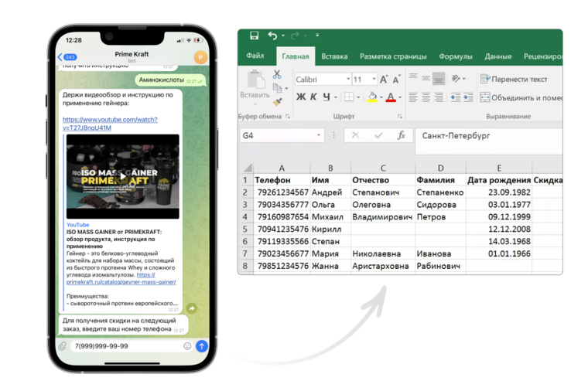588x391 pixels.
Task: Open YouTube link in Telegram message
Action: pos(110,124)
